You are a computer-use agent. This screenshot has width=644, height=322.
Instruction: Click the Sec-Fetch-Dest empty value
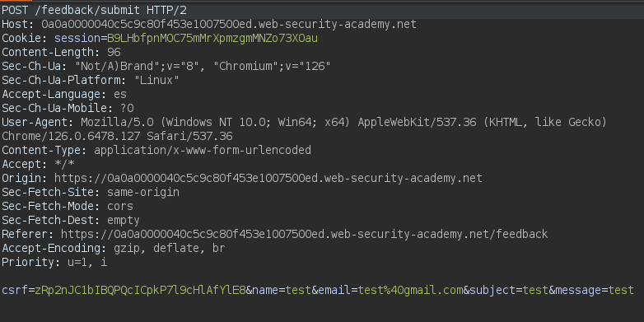click(124, 220)
